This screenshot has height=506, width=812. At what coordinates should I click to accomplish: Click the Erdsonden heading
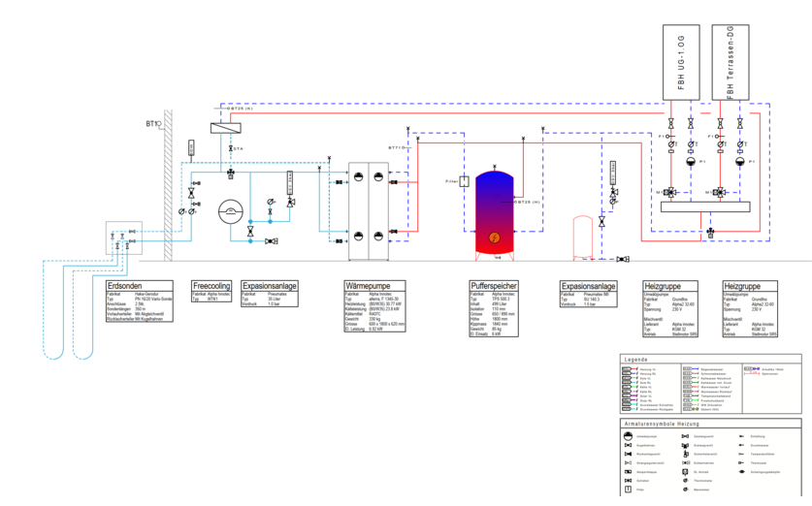click(x=124, y=286)
